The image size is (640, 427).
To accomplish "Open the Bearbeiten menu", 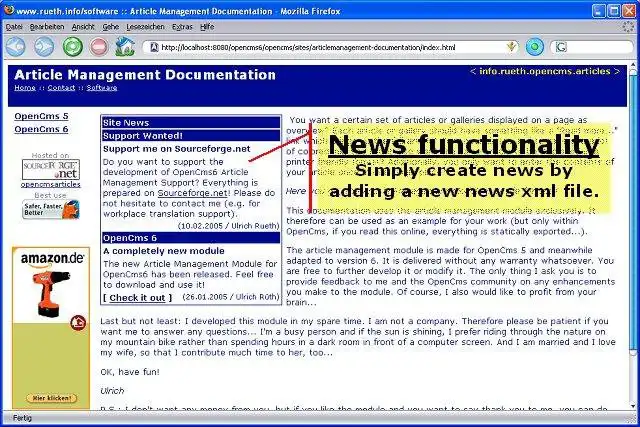I will [x=47, y=27].
